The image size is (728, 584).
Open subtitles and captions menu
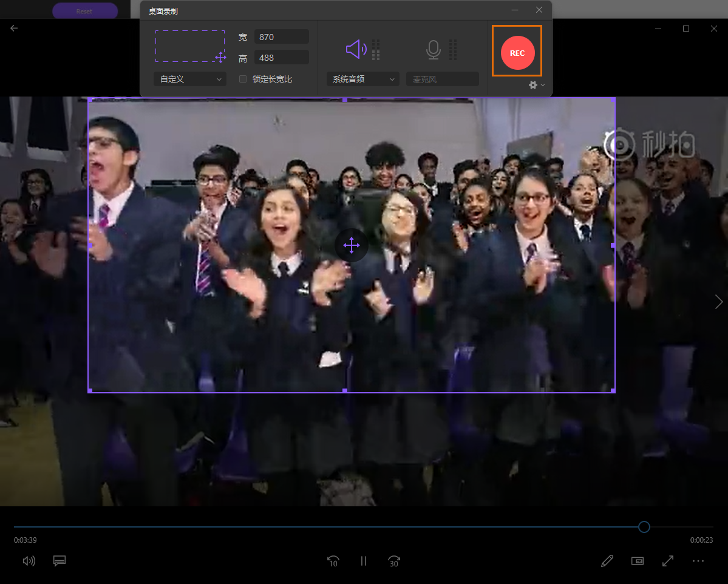60,561
